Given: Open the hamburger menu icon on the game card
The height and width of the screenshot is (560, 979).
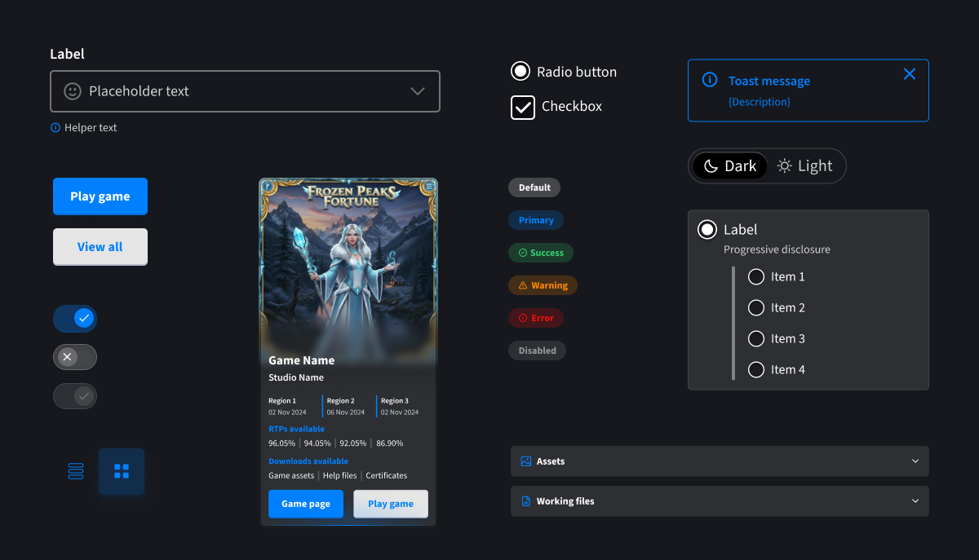Looking at the screenshot, I should coord(430,187).
